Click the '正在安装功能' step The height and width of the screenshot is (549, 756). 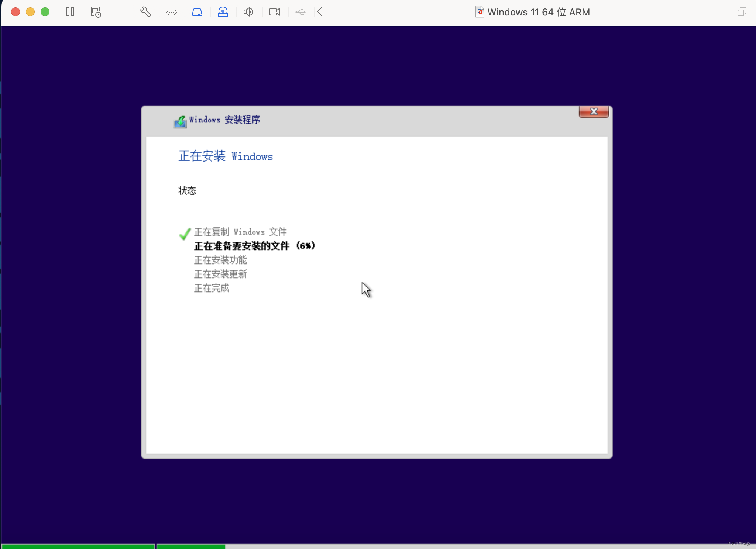click(220, 260)
